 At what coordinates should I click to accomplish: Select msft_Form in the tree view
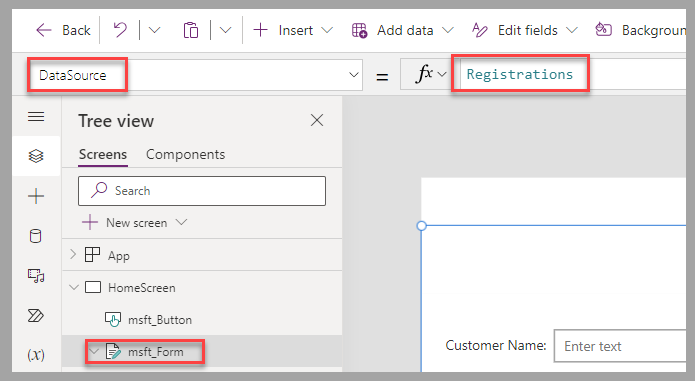coord(156,352)
